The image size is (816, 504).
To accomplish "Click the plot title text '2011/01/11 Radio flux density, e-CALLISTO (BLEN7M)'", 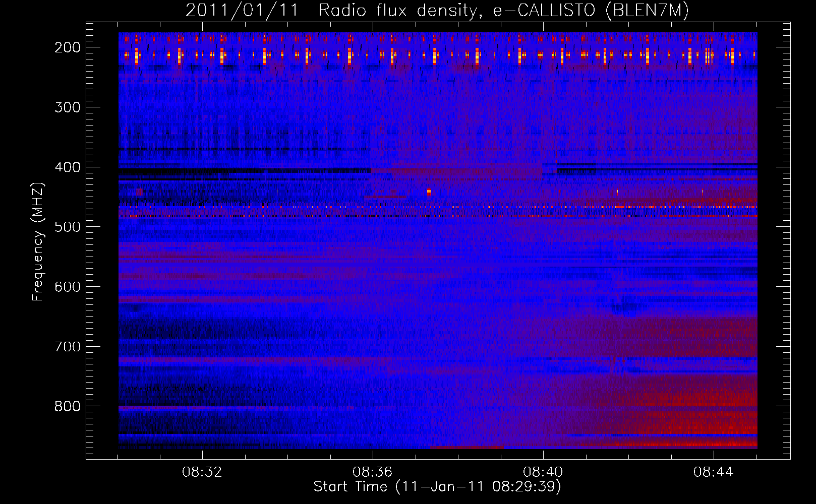I will click(x=437, y=11).
